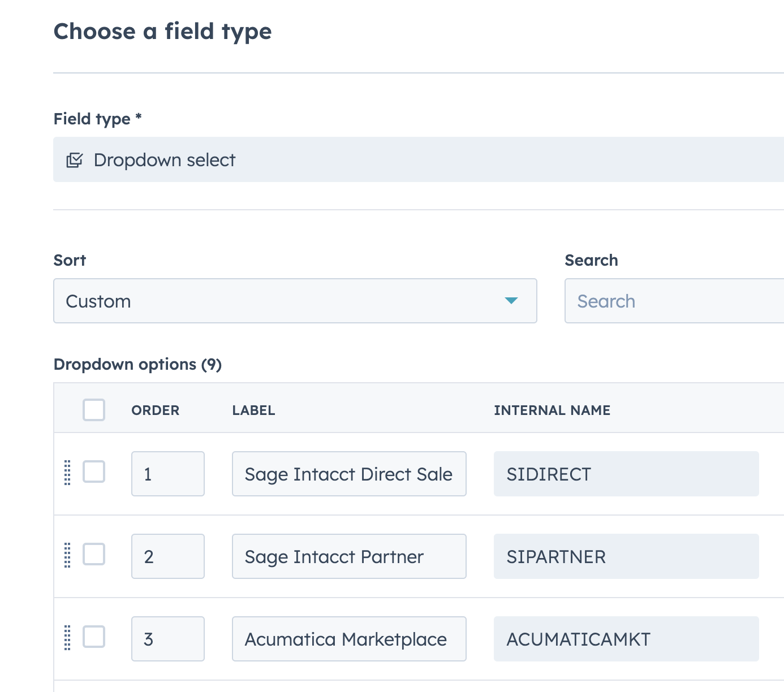Open the Sort dropdown arrow
784x692 pixels.
[x=511, y=301]
